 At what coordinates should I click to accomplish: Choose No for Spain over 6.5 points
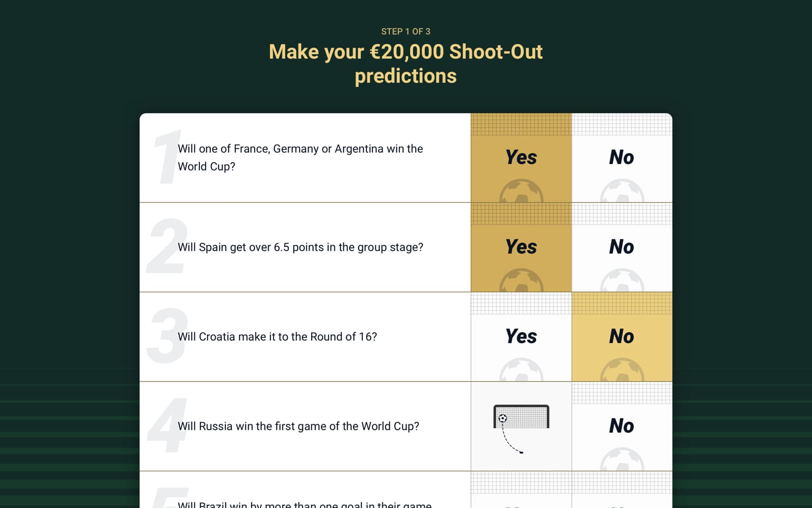[x=622, y=247]
